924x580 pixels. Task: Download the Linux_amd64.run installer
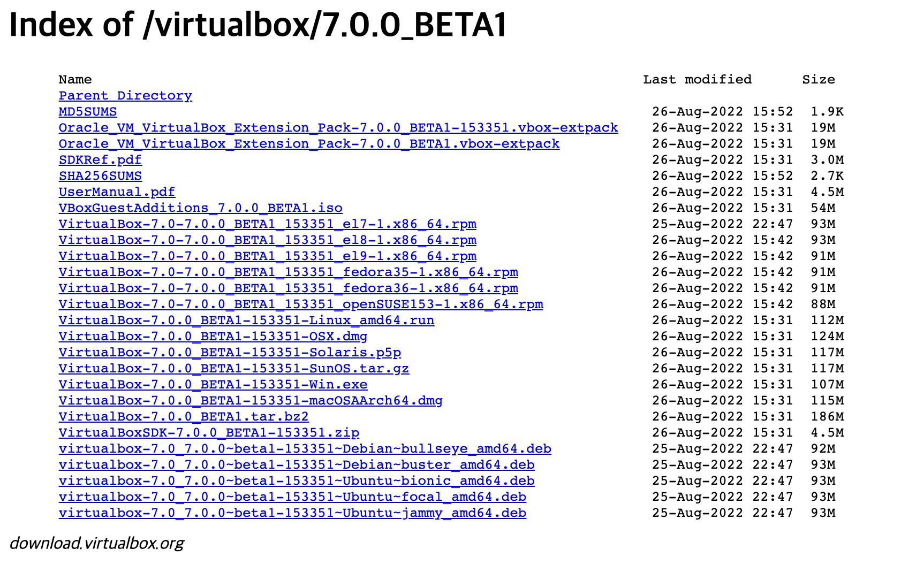point(246,320)
